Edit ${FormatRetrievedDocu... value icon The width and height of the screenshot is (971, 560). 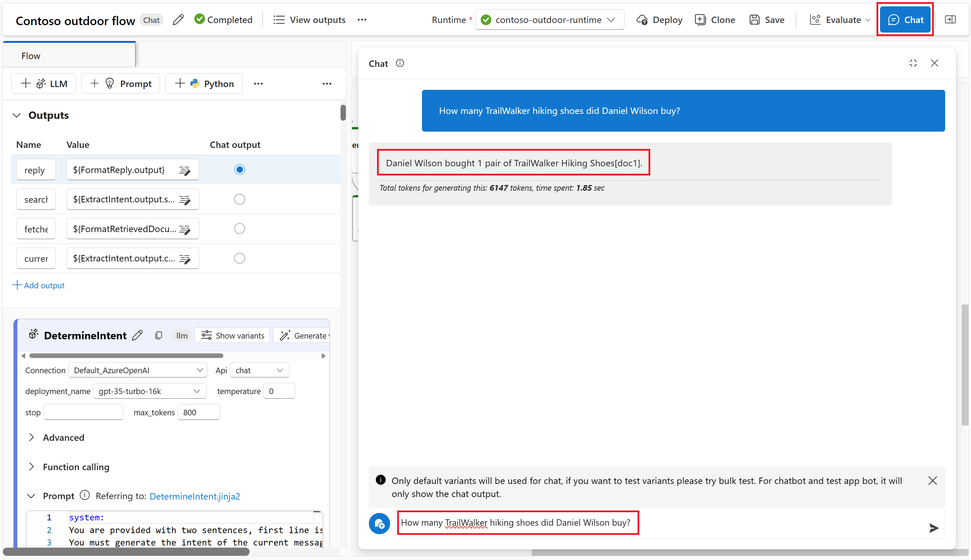tap(185, 229)
